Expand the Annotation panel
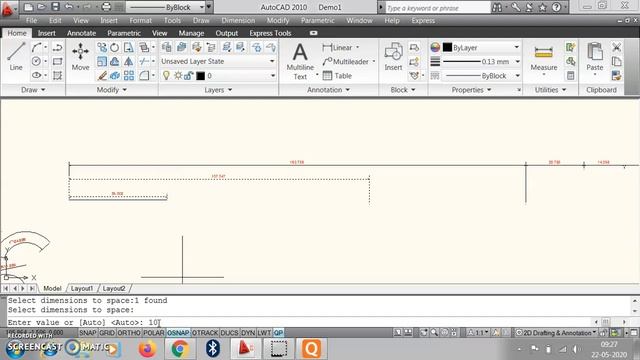 coord(328,90)
